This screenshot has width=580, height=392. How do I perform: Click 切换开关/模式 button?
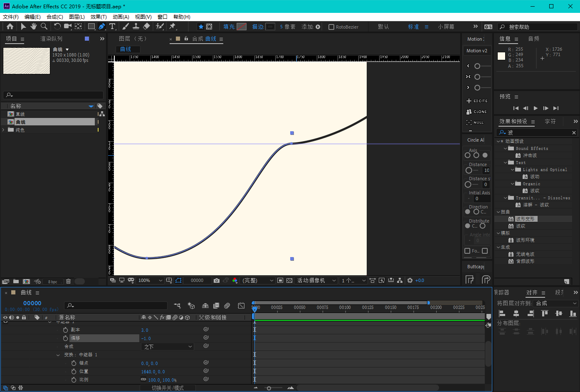point(168,388)
